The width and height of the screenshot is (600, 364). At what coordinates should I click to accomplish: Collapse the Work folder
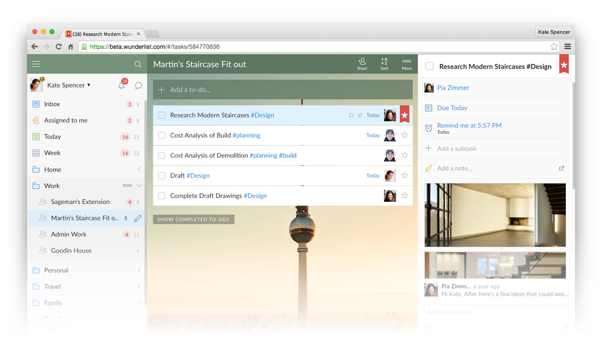[139, 185]
